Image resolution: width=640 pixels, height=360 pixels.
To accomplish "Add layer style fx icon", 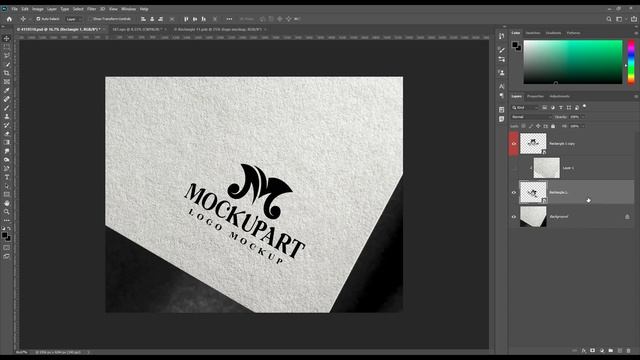I will [584, 351].
